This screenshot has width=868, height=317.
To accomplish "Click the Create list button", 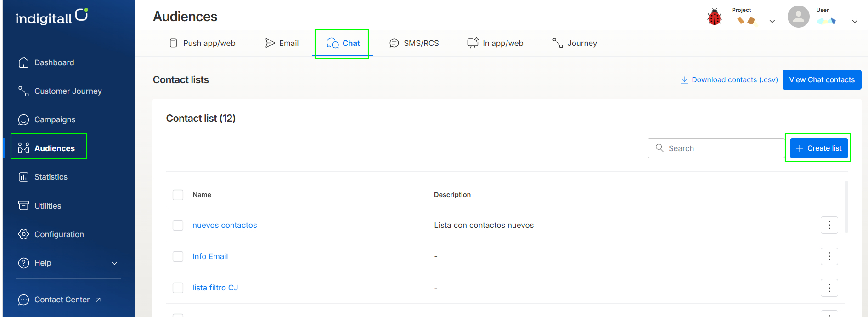I will coord(819,148).
